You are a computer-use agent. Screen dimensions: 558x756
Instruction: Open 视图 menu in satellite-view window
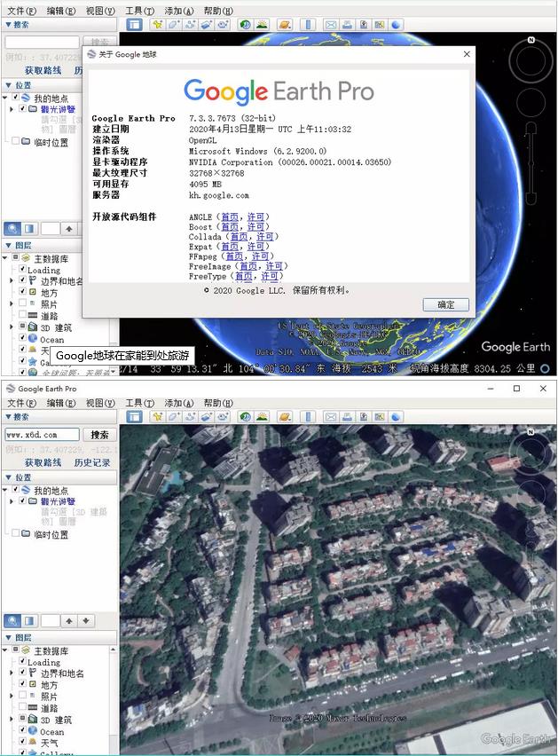pyautogui.click(x=100, y=403)
